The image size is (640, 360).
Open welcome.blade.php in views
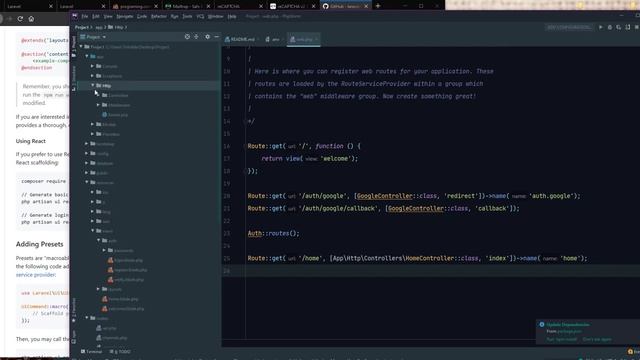(x=123, y=309)
